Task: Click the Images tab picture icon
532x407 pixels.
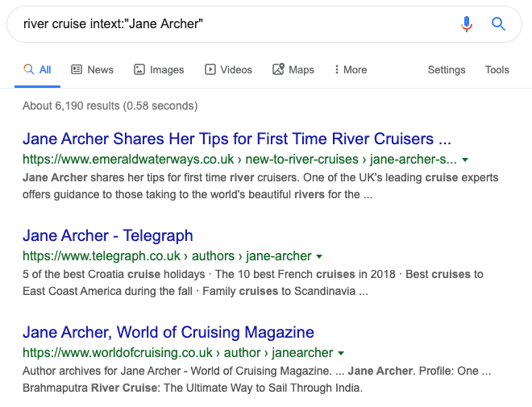Action: pyautogui.click(x=139, y=69)
